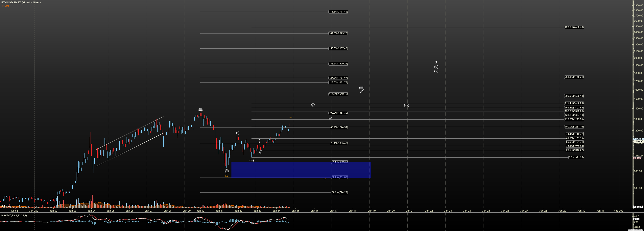Screen dimensions: 644x231
Task: Select the (i) wave label
Action: [x=238, y=133]
